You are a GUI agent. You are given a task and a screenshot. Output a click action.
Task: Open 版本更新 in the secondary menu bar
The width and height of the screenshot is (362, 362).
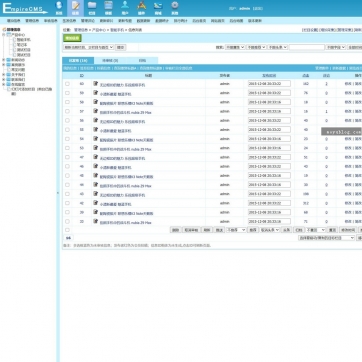[255, 21]
